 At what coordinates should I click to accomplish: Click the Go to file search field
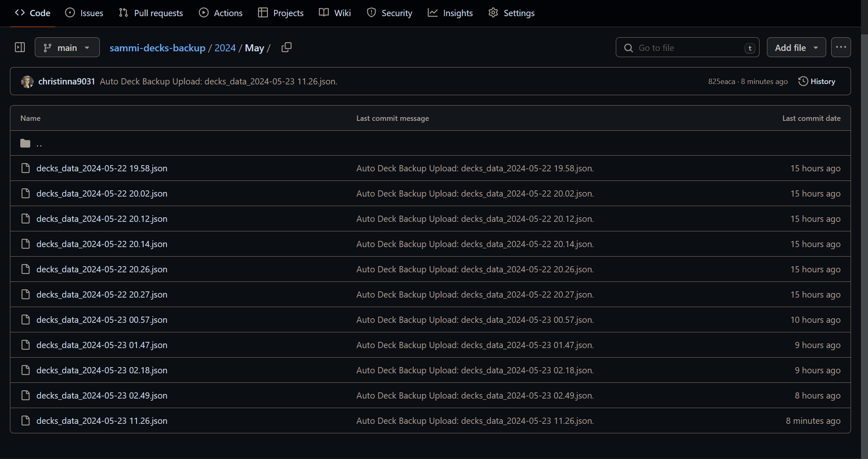coord(687,47)
